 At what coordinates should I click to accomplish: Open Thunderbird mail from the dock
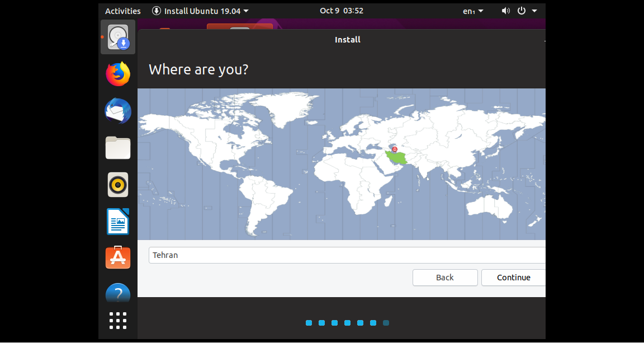pos(118,111)
